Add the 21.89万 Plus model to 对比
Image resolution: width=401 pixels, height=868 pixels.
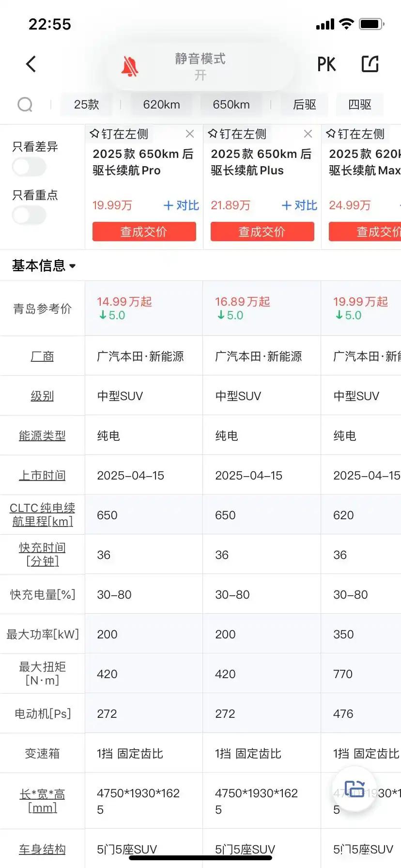click(300, 205)
